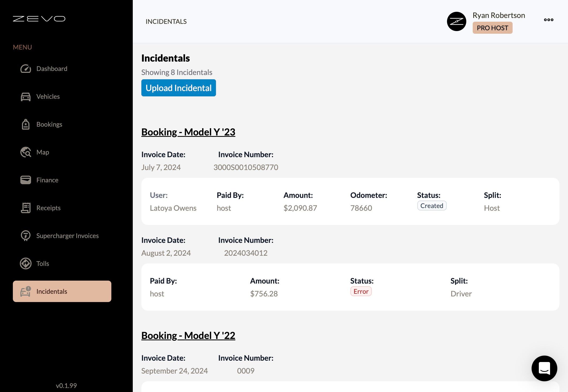
Task: Select Incidentals in the sidebar menu
Action: point(62,291)
